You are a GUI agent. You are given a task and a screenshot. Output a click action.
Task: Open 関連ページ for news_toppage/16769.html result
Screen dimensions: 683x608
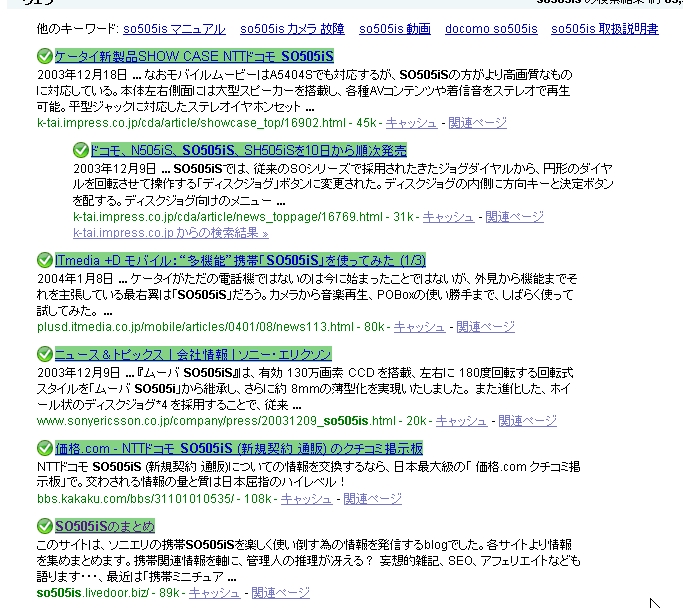click(514, 217)
